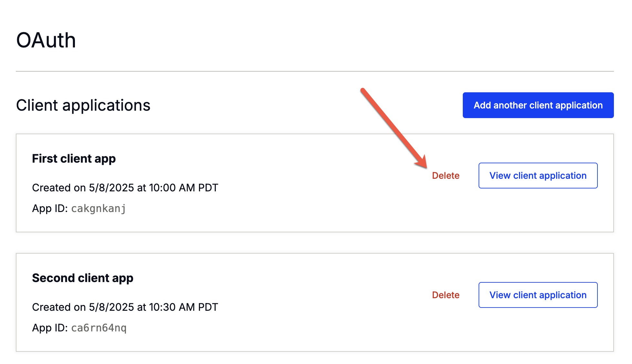The width and height of the screenshot is (632, 364).
Task: Open View client application for Second client app
Action: pyautogui.click(x=538, y=295)
